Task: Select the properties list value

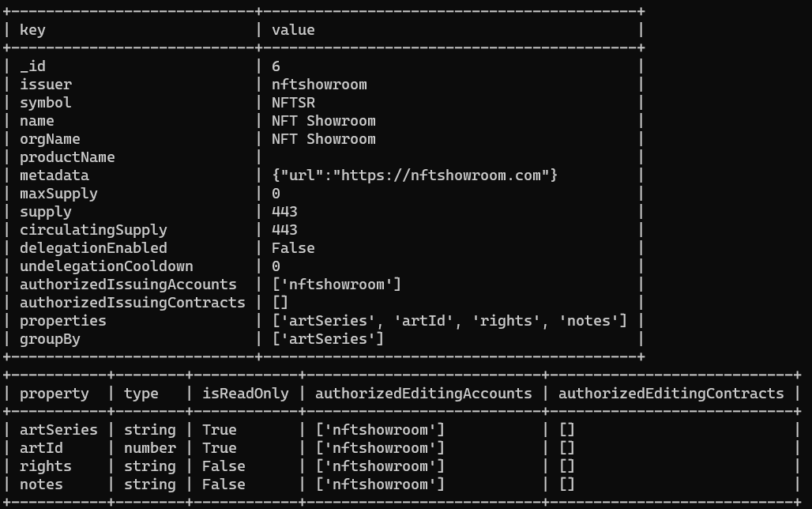Action: (449, 321)
